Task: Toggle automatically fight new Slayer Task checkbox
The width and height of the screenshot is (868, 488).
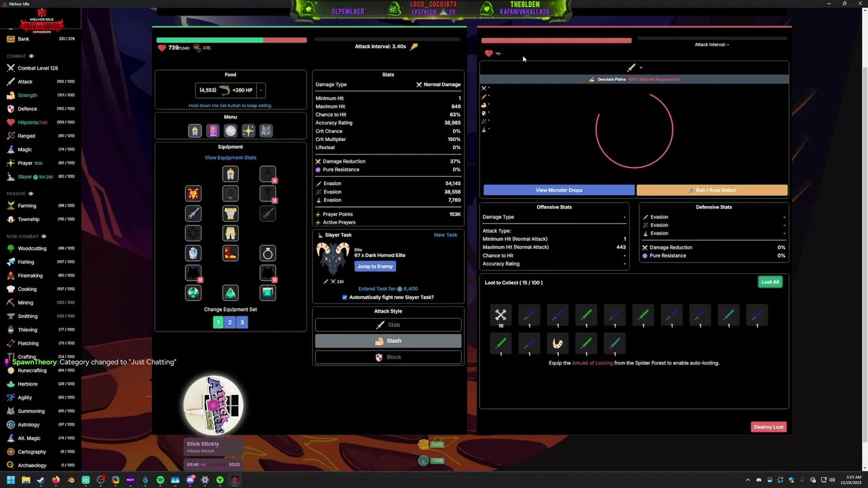Action: pos(344,298)
